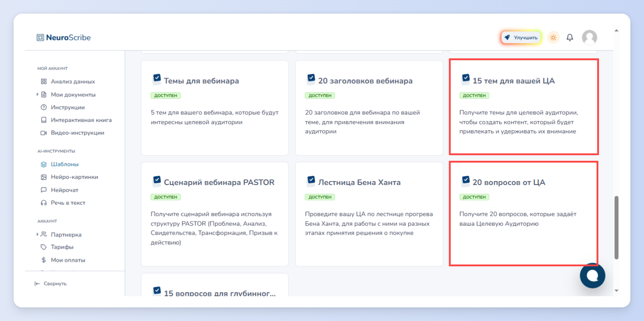Click ДОСТУПЕН badge under Темы для вебинара
This screenshot has width=644, height=321.
pyautogui.click(x=166, y=96)
